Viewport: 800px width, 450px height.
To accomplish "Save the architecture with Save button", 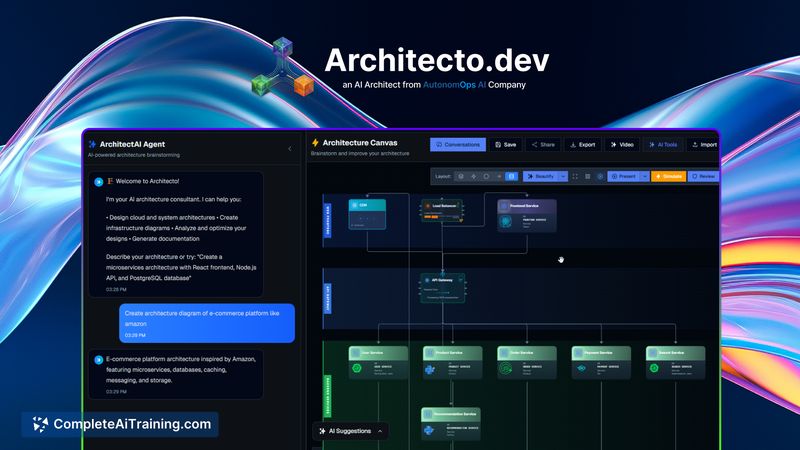I will coord(506,145).
